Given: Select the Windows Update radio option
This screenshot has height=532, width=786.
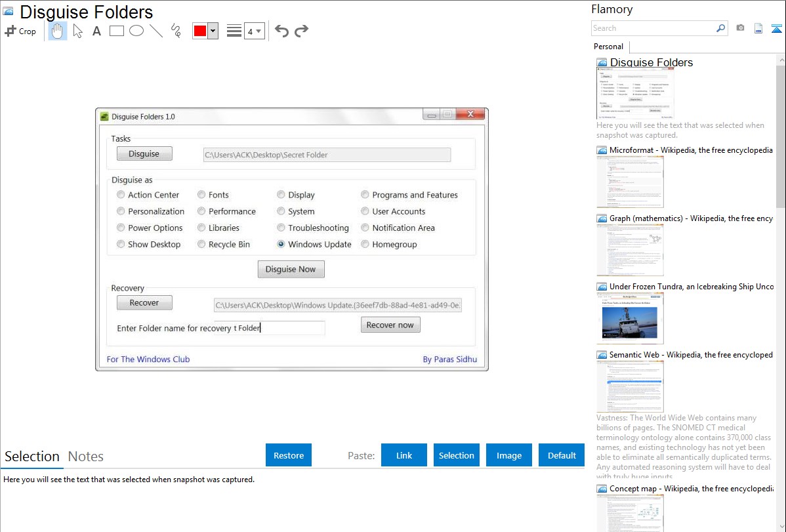Looking at the screenshot, I should (281, 244).
